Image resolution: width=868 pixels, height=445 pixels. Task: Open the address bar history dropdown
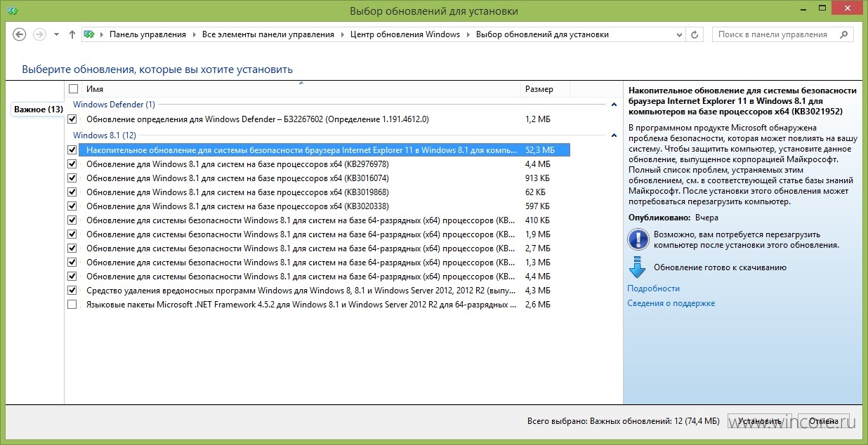679,34
